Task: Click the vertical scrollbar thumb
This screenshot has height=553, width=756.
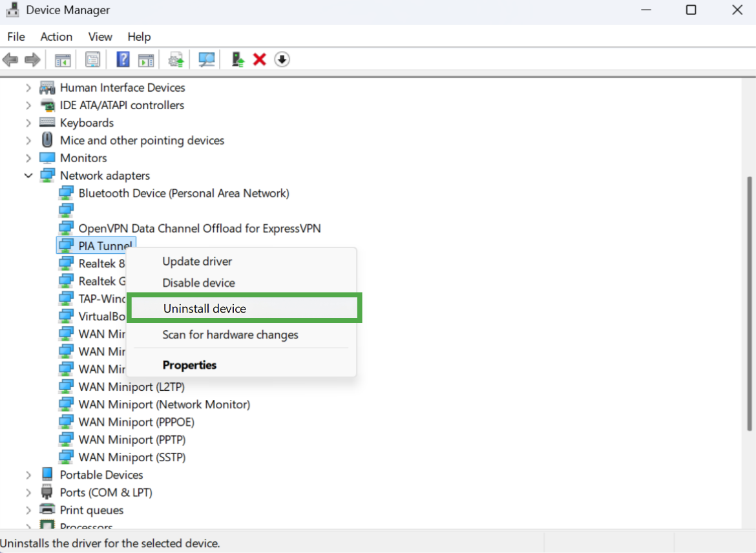Action: tap(750, 304)
